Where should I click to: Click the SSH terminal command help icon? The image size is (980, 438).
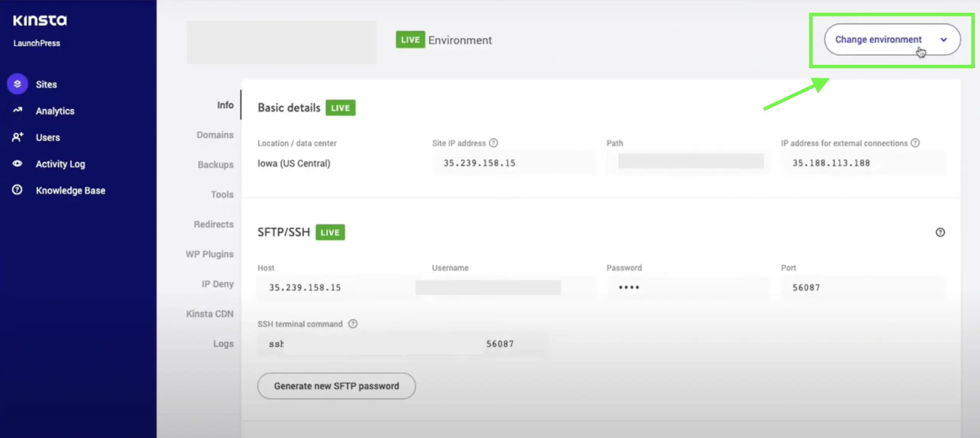[353, 324]
